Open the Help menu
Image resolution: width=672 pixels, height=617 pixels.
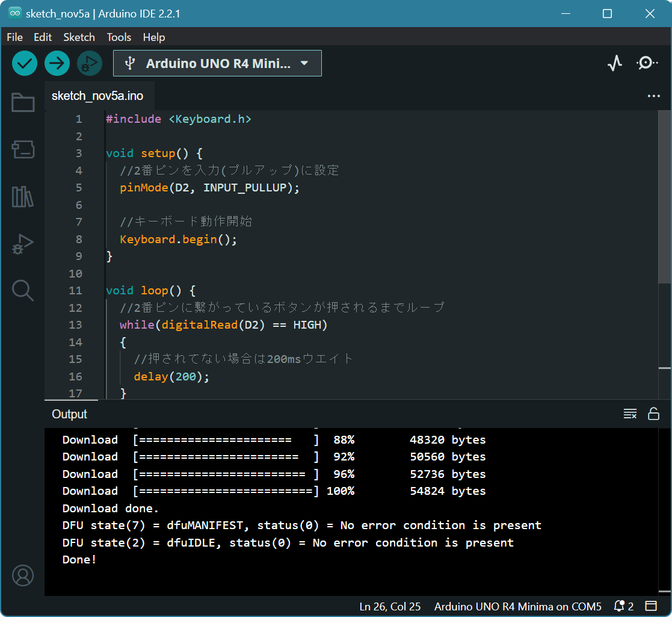154,37
